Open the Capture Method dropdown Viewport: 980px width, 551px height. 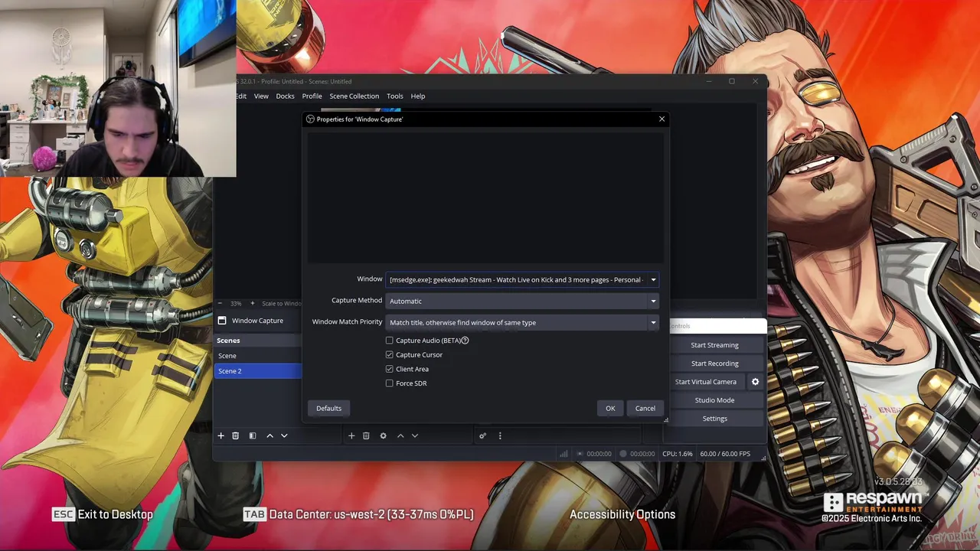[x=522, y=301]
